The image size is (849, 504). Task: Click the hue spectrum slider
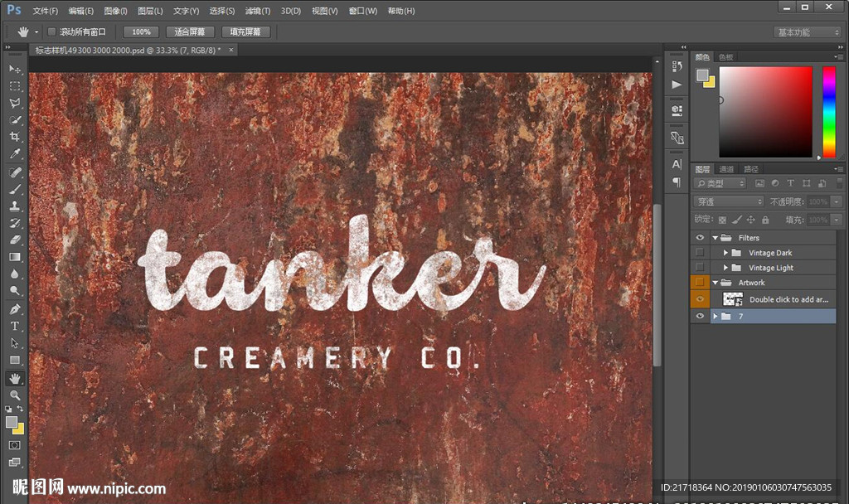point(829,112)
